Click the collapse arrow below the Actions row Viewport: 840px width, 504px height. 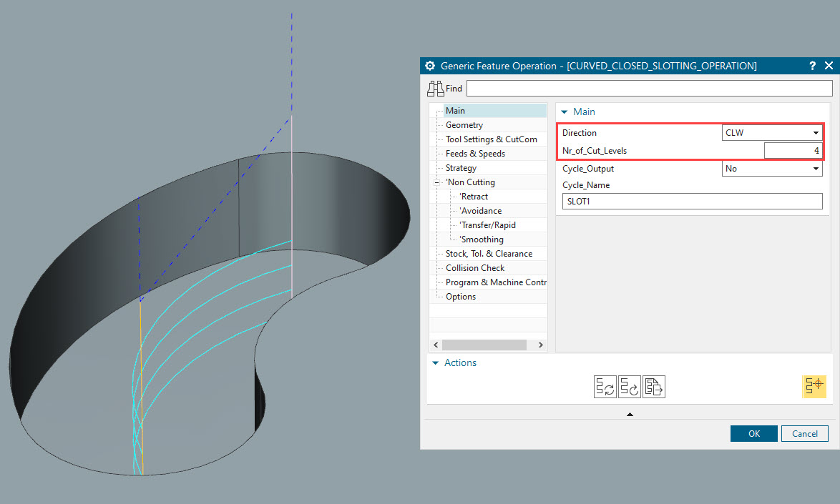pos(630,413)
